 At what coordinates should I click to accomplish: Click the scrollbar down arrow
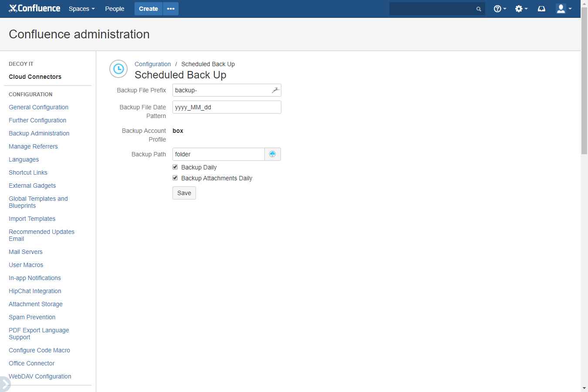point(584,388)
